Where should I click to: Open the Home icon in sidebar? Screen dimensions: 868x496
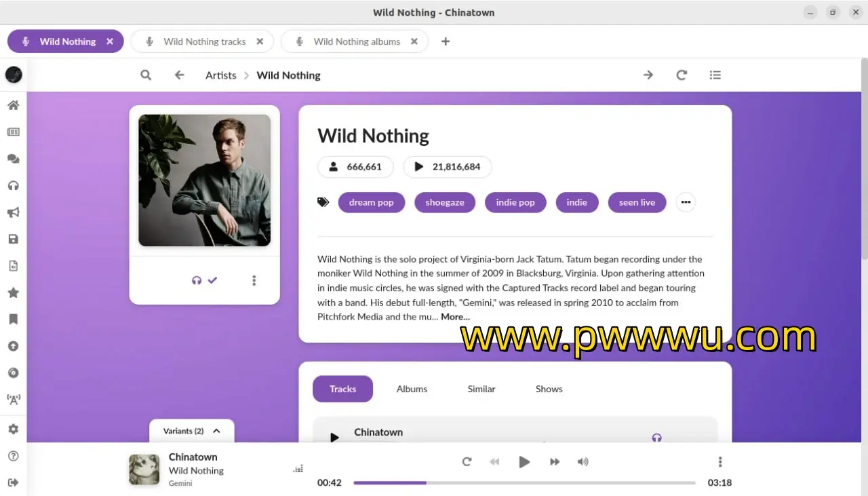pyautogui.click(x=13, y=105)
